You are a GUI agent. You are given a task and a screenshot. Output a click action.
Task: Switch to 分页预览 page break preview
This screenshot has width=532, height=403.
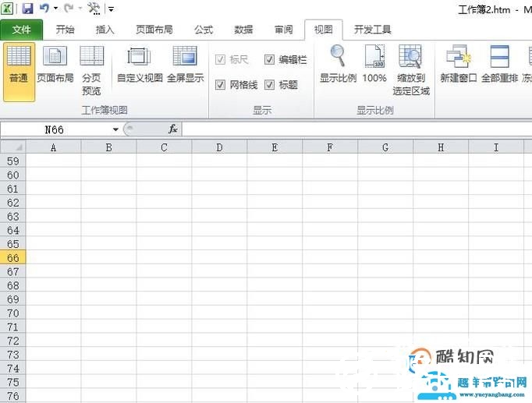coord(91,71)
